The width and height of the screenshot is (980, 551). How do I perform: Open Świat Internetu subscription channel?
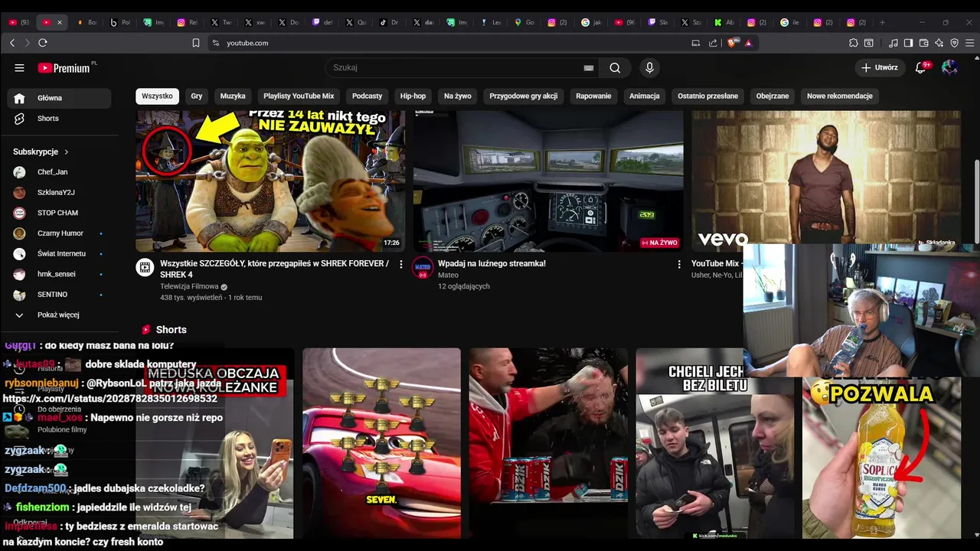(x=59, y=253)
